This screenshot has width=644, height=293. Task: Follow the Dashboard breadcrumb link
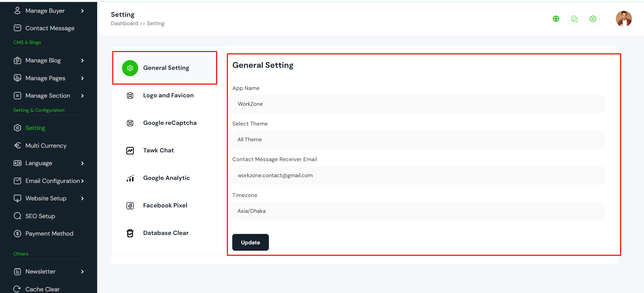tap(124, 23)
